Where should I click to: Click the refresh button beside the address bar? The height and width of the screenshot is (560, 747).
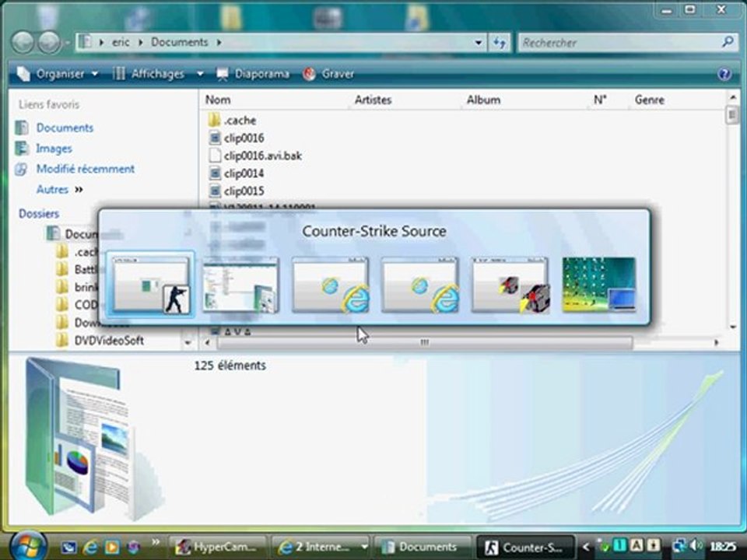coord(499,42)
